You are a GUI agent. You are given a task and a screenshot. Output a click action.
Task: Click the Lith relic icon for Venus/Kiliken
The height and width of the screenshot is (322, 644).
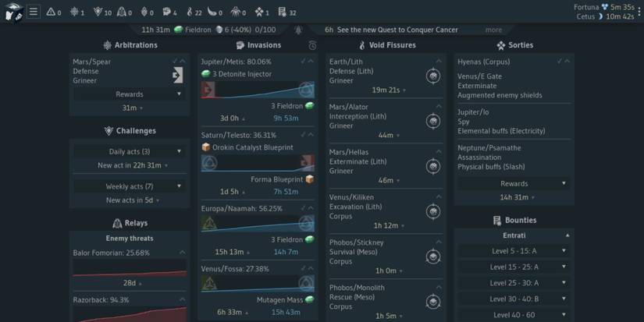(433, 211)
